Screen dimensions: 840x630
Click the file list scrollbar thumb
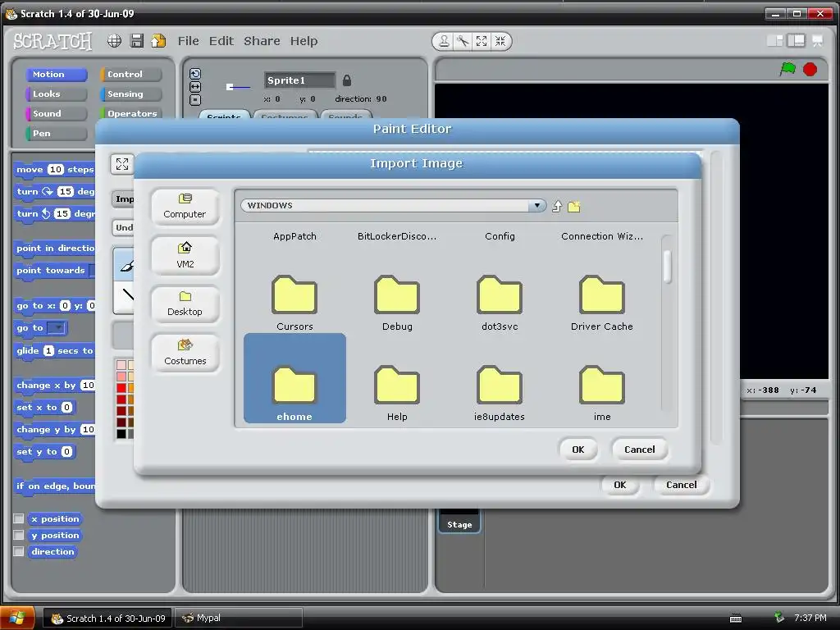tap(667, 267)
